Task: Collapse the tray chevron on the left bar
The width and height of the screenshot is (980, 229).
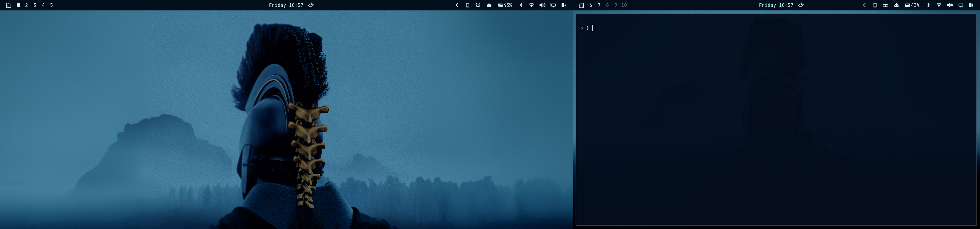Action: click(x=457, y=5)
